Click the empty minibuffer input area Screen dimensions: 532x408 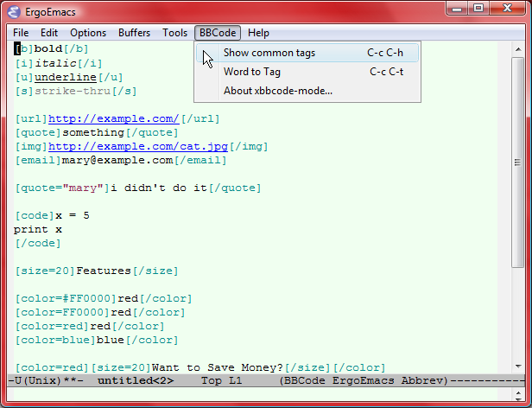coord(259,394)
